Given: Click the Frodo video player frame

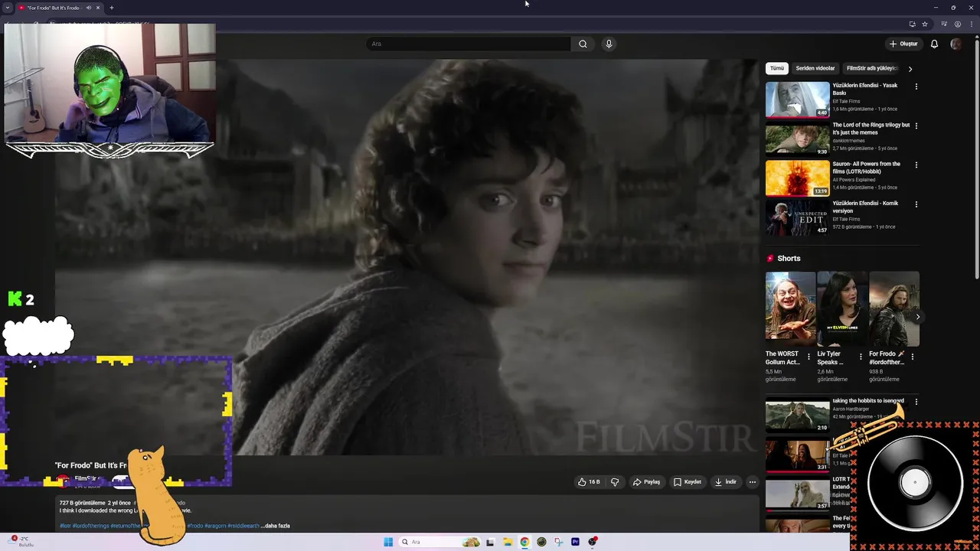Looking at the screenshot, I should tap(406, 256).
